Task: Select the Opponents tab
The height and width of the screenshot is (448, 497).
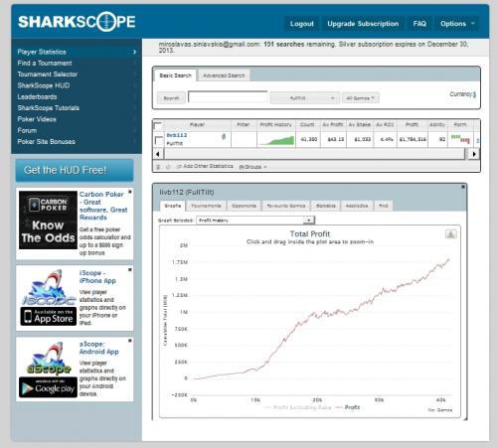Action: [x=244, y=206]
